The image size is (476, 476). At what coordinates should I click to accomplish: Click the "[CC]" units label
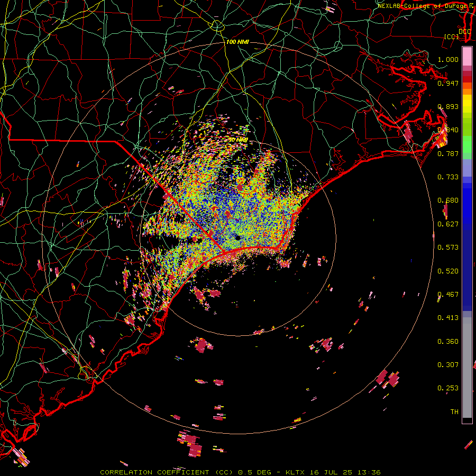[451, 36]
